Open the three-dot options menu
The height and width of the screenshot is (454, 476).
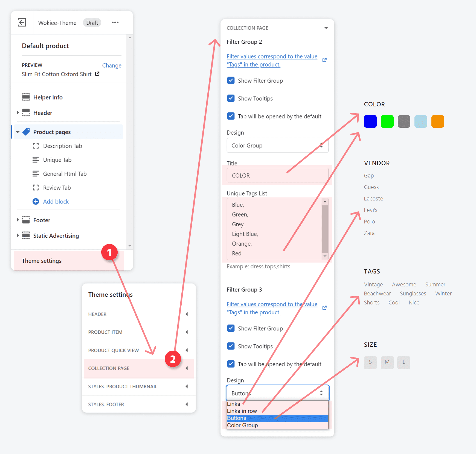point(115,22)
